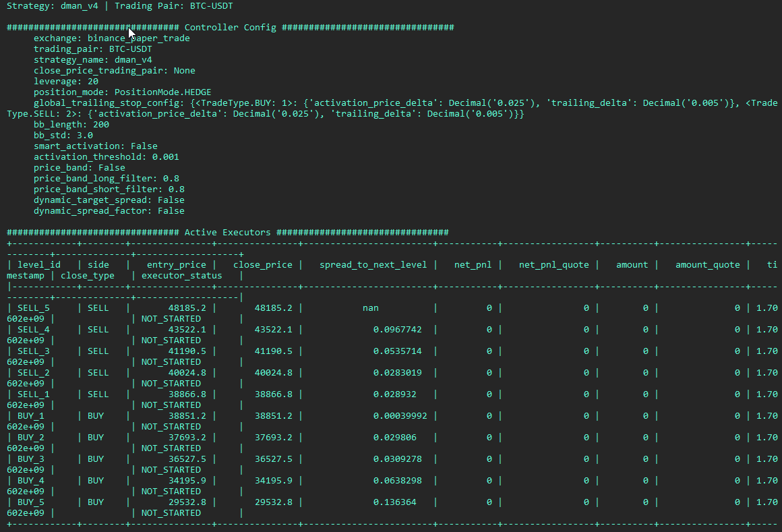
Task: Click the bb_length: 200 config line
Action: (x=71, y=125)
